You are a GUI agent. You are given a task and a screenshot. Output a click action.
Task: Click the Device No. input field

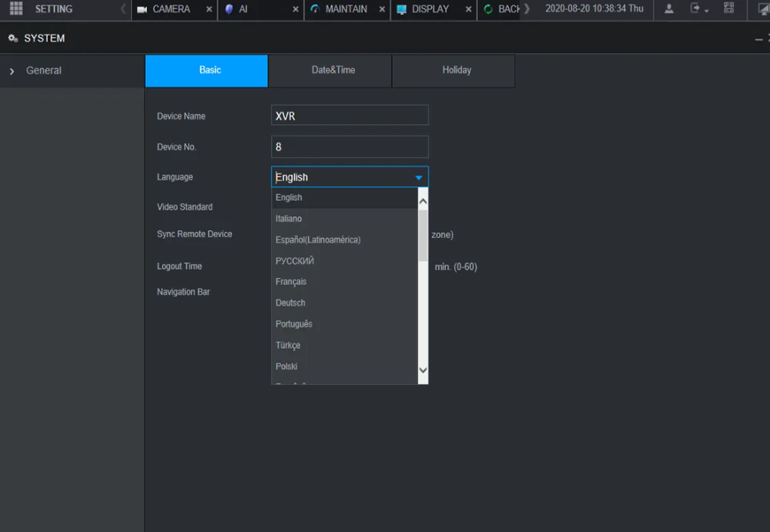(350, 146)
